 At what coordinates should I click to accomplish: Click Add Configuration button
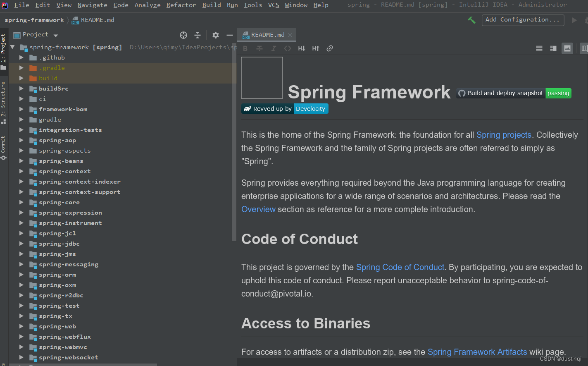pyautogui.click(x=523, y=20)
